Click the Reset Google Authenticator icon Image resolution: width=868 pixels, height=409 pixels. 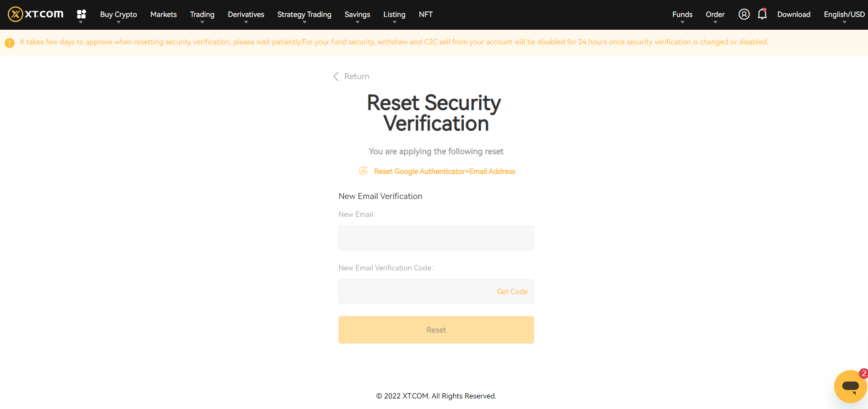point(364,171)
